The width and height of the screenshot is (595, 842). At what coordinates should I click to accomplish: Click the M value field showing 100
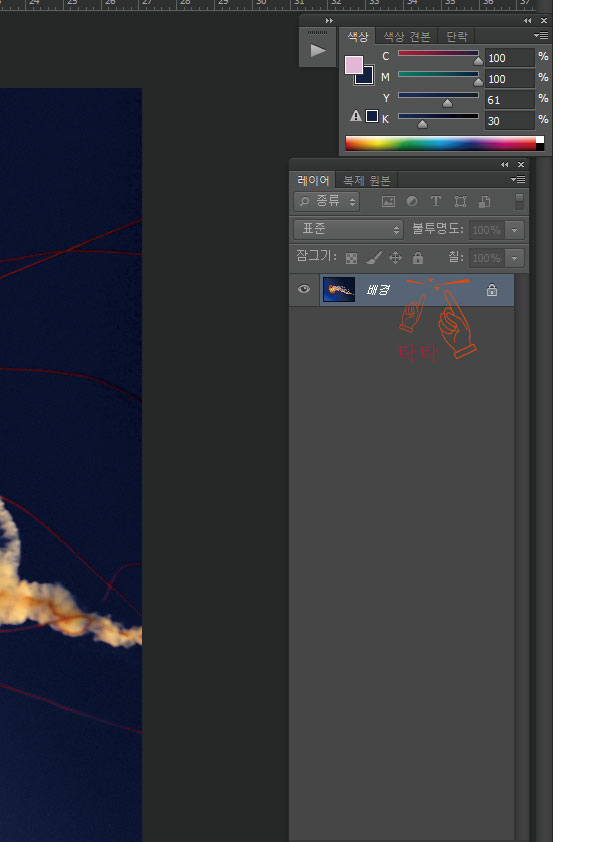(x=510, y=78)
